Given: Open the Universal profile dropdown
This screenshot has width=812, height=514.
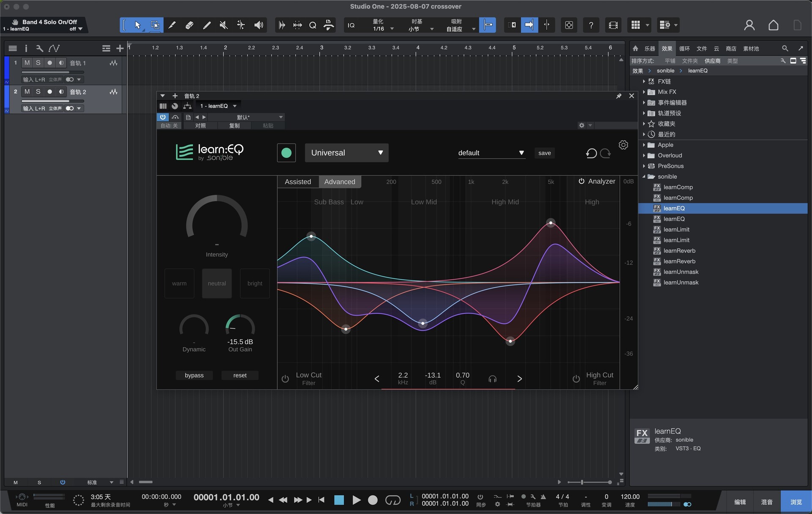Looking at the screenshot, I should point(346,153).
